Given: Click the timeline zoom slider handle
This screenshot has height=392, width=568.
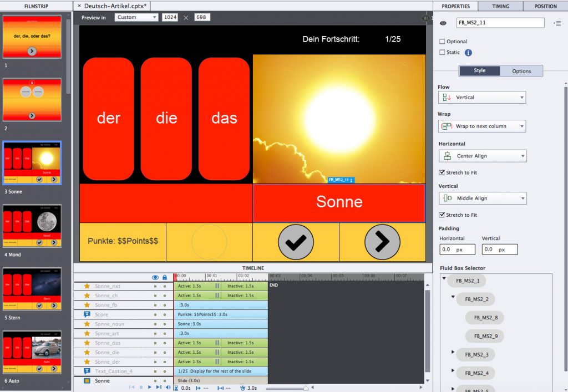Looking at the screenshot, I should 305,388.
